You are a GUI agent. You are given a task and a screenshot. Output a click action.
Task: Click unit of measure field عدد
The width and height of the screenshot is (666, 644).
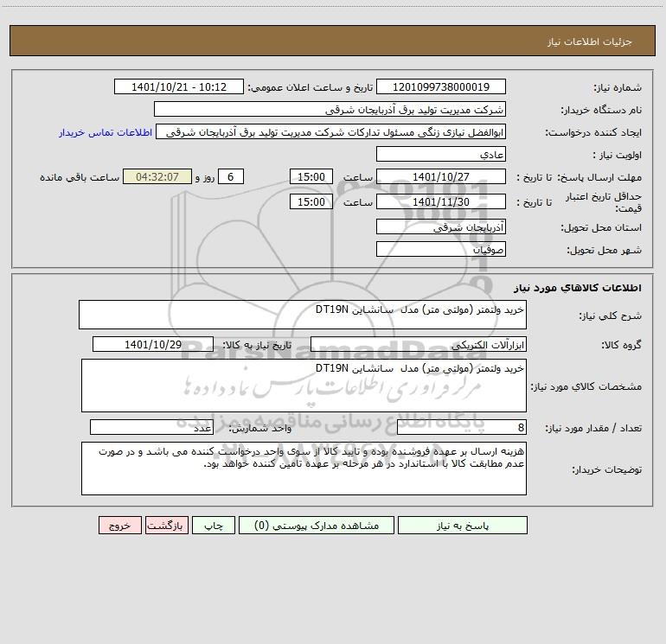tap(151, 428)
